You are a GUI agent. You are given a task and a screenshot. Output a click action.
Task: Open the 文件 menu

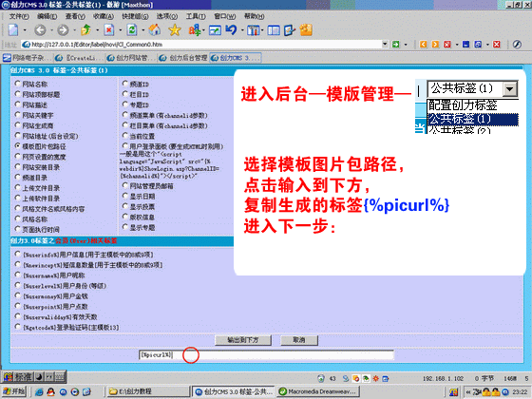pyautogui.click(x=19, y=16)
